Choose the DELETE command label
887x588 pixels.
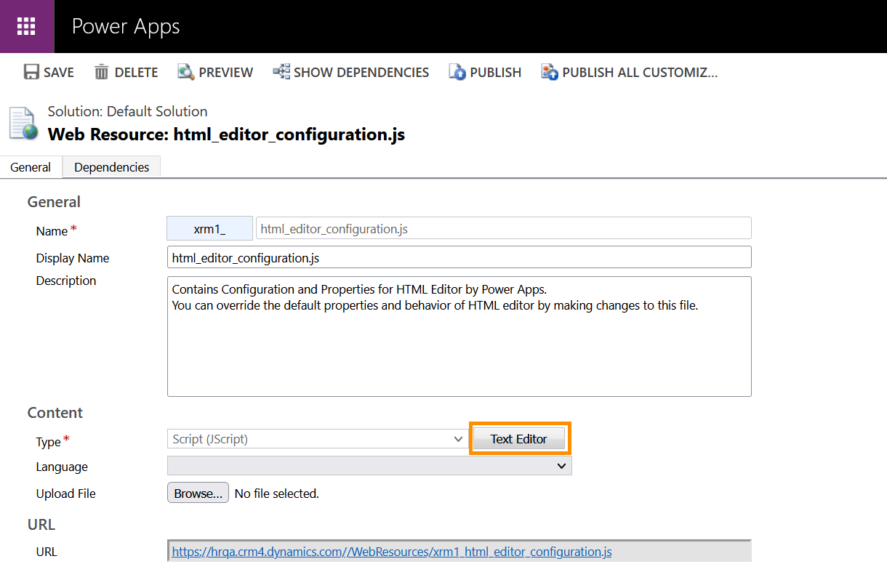tap(136, 73)
